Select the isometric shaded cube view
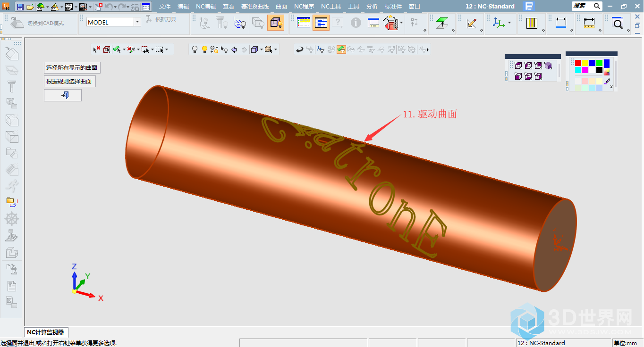The width and height of the screenshot is (644, 347). point(548,66)
